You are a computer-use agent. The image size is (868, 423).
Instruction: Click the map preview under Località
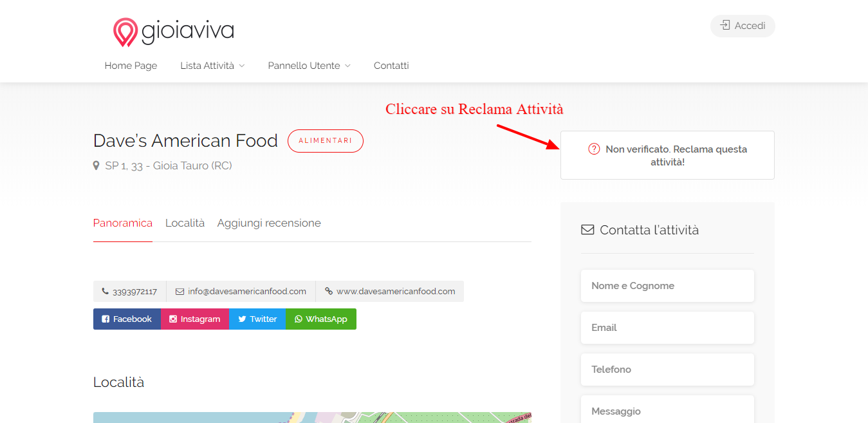[312, 417]
